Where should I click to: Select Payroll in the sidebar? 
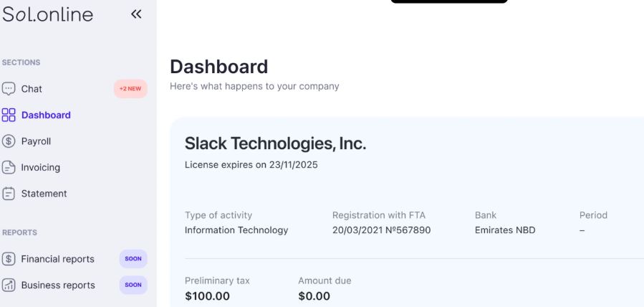tap(36, 141)
